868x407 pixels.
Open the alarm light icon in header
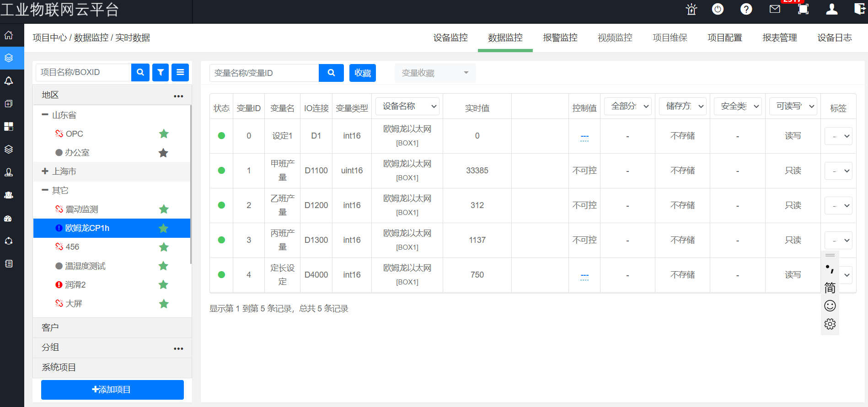691,9
